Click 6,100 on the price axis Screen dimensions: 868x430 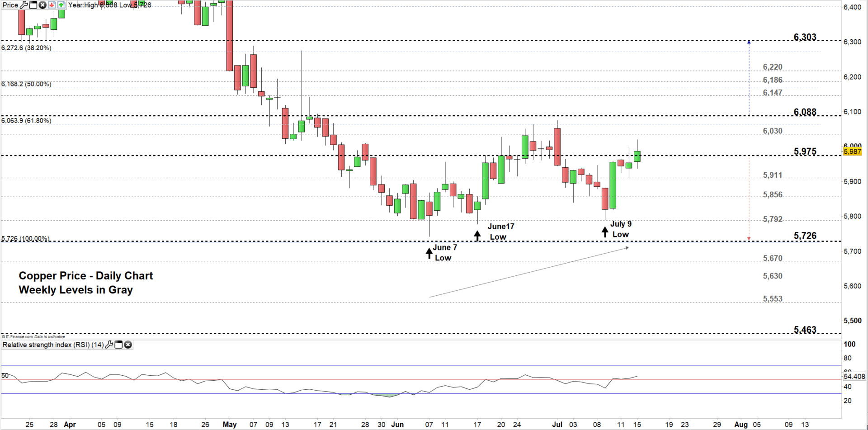coord(853,112)
